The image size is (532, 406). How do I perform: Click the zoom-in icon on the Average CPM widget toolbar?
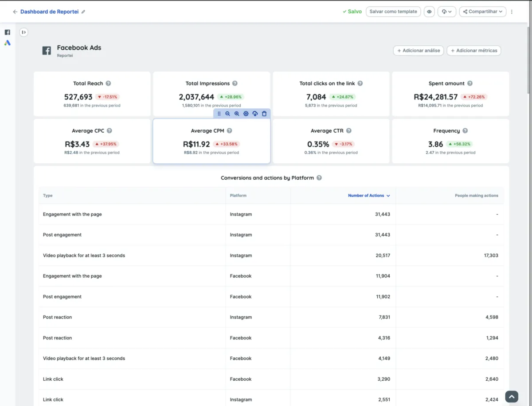point(237,114)
